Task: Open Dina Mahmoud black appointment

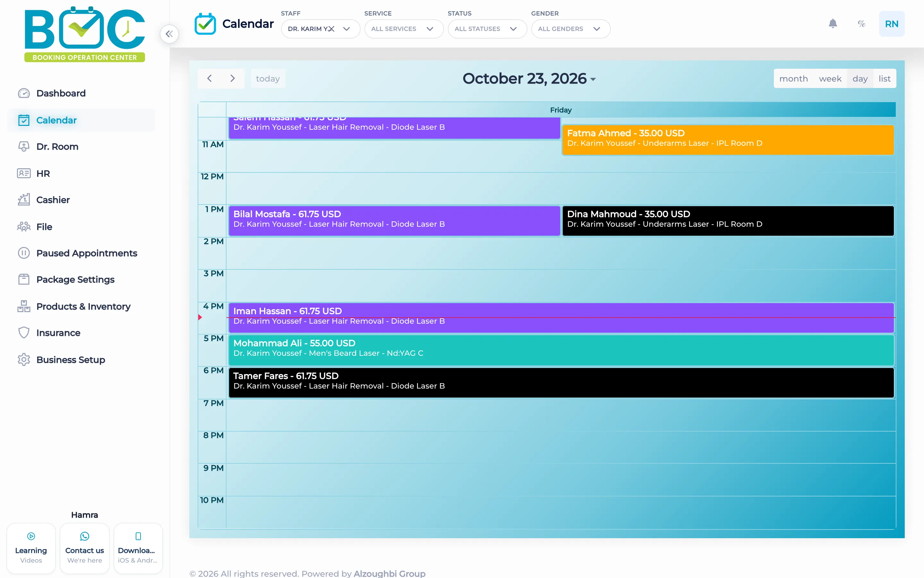Action: (728, 221)
